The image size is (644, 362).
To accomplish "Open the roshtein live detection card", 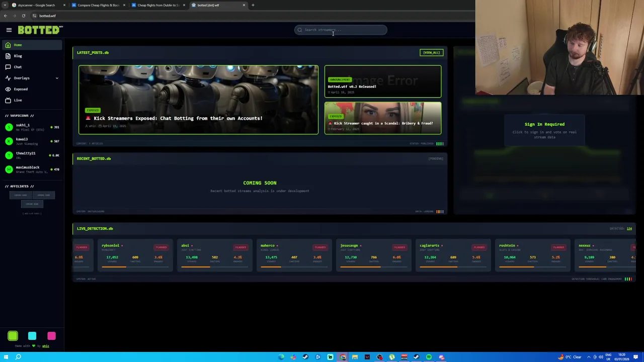I will (x=533, y=255).
